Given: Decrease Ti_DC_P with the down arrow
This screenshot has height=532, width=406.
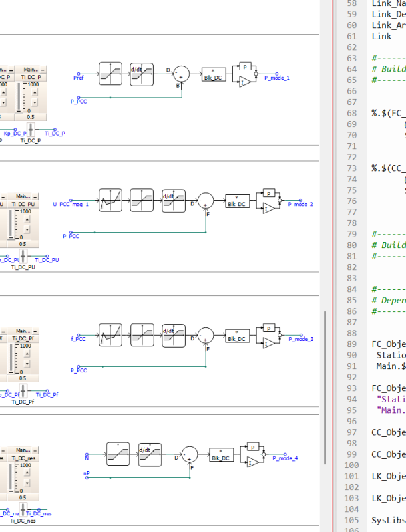Looking at the screenshot, I should pos(35,102).
